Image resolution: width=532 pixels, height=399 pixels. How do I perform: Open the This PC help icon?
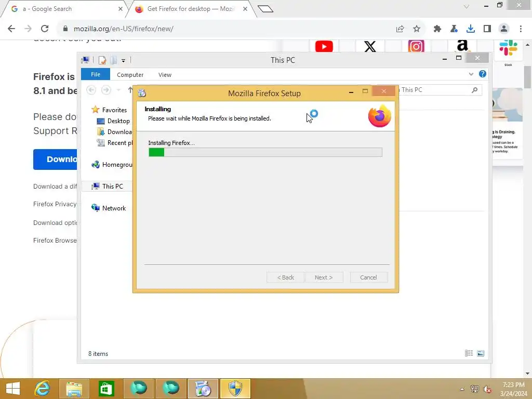point(483,74)
